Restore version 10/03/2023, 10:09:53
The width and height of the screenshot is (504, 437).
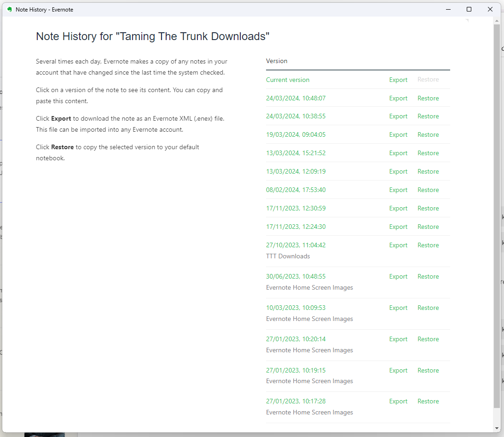[428, 308]
